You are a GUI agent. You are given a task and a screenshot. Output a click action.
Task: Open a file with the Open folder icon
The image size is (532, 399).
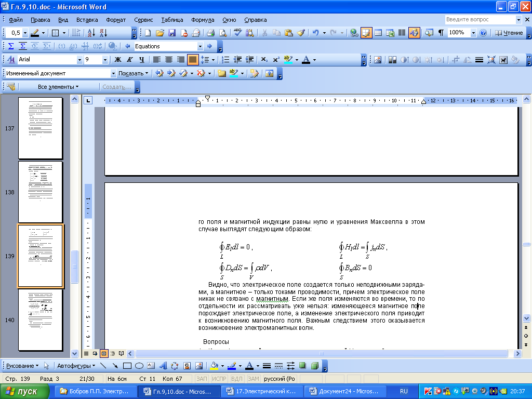coord(160,33)
